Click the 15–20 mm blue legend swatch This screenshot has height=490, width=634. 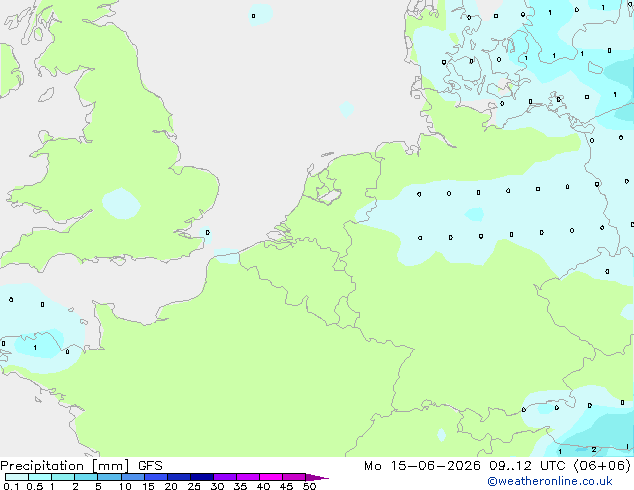point(156,477)
